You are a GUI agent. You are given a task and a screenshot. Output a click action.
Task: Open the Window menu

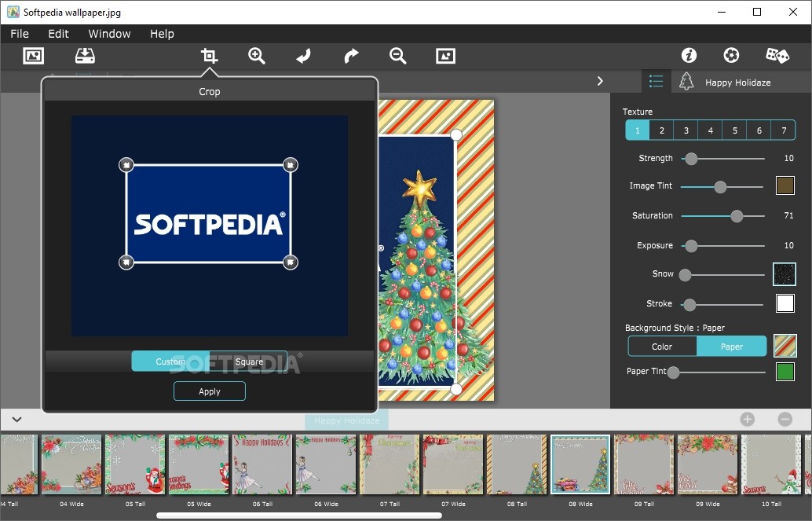[x=109, y=34]
